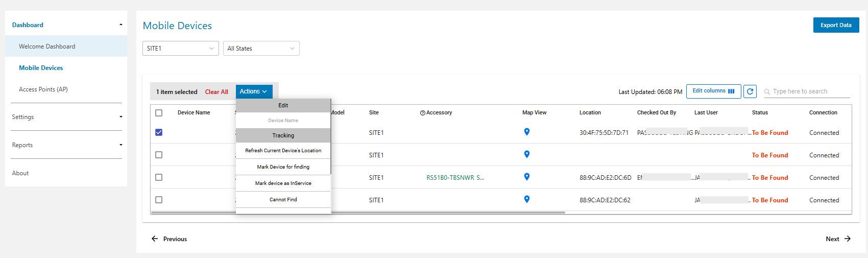Open map pin for second device row
Viewport: 868px width, 258px height.
click(527, 154)
